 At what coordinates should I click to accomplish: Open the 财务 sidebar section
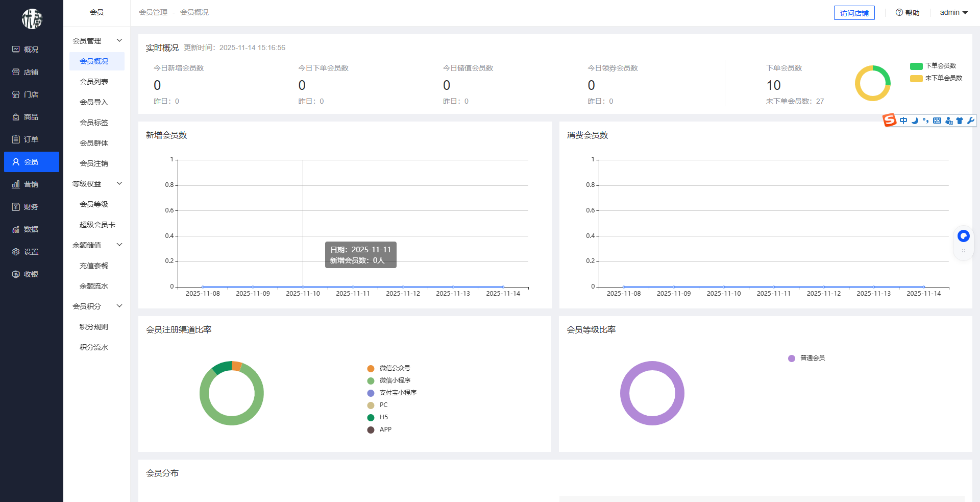[31, 207]
